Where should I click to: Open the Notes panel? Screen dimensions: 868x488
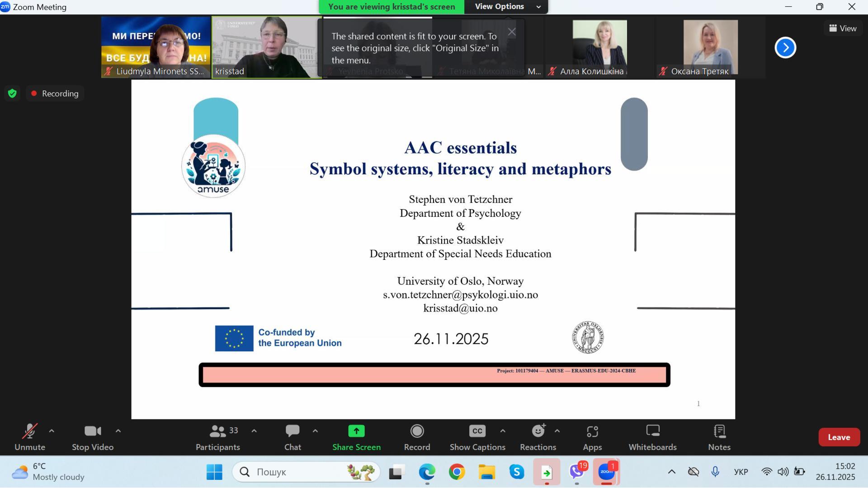pyautogui.click(x=719, y=437)
